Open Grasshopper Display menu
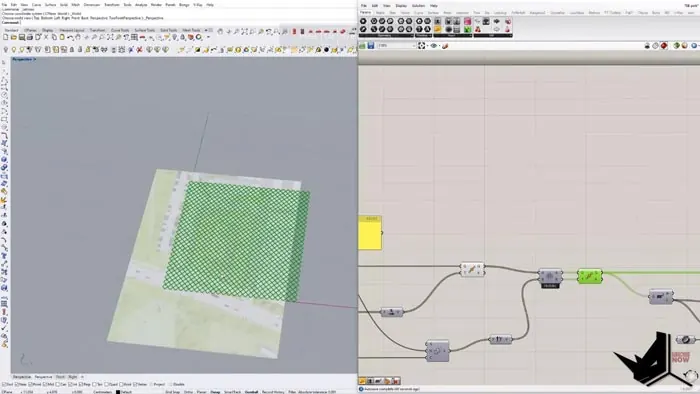 tap(401, 5)
